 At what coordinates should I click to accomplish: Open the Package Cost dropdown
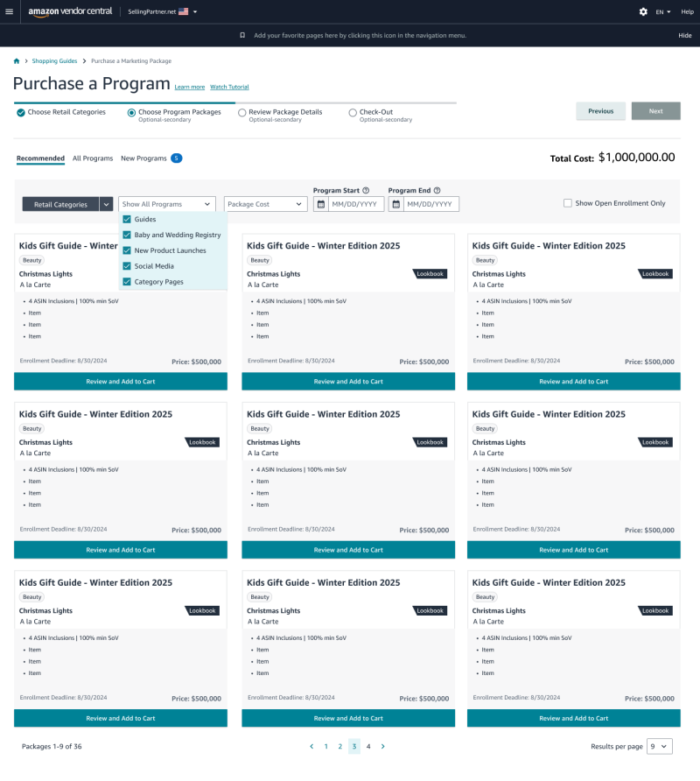point(265,204)
